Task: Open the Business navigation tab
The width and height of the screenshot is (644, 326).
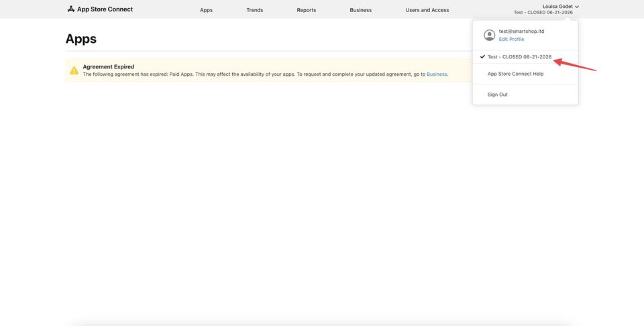Action: (361, 10)
